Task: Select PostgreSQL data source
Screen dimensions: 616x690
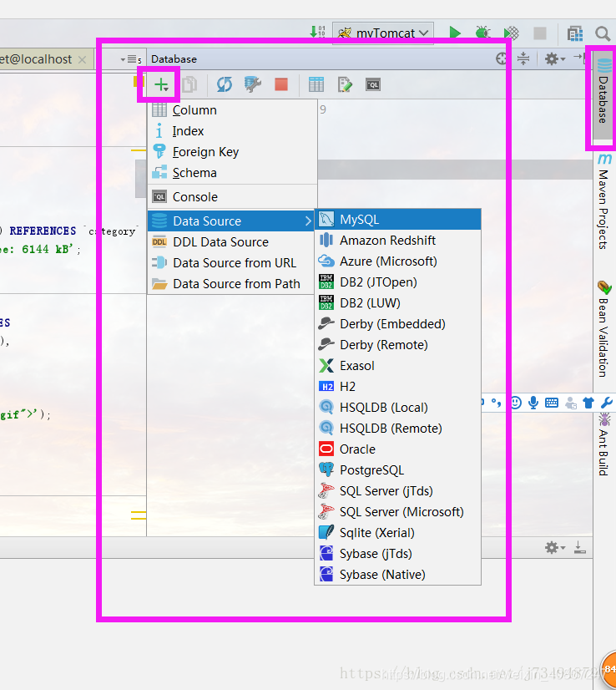Action: point(398,470)
